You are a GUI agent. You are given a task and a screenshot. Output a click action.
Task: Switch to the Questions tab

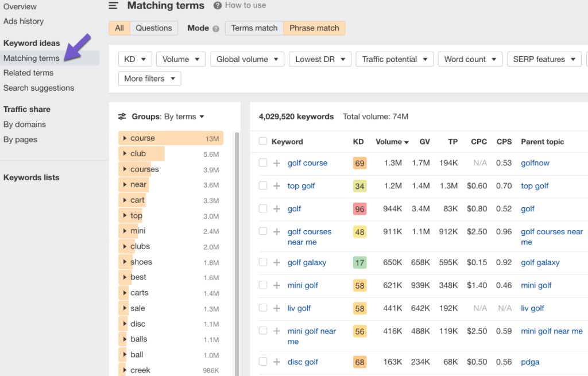click(x=154, y=28)
